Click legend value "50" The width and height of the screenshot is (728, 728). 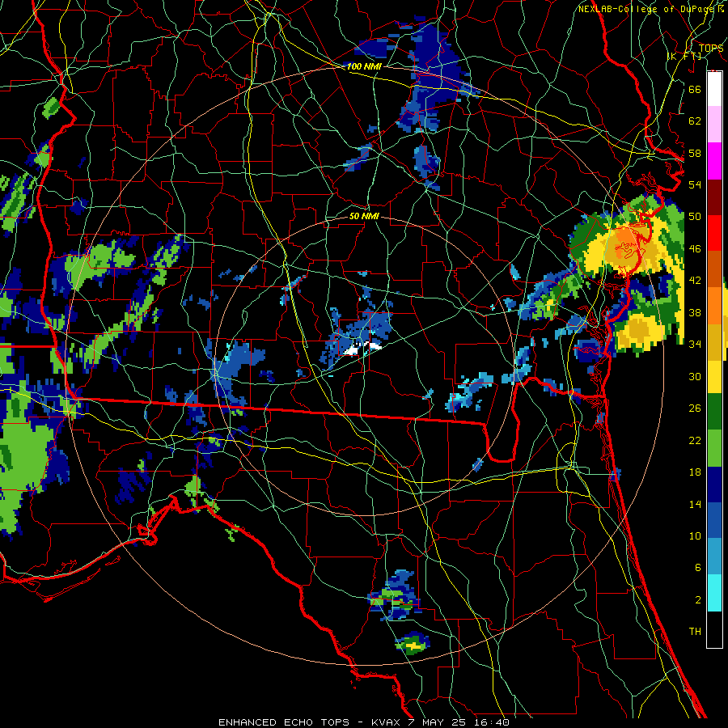tap(695, 216)
